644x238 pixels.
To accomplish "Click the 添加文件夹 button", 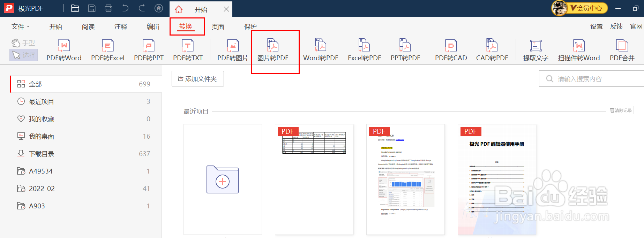I will [x=198, y=79].
